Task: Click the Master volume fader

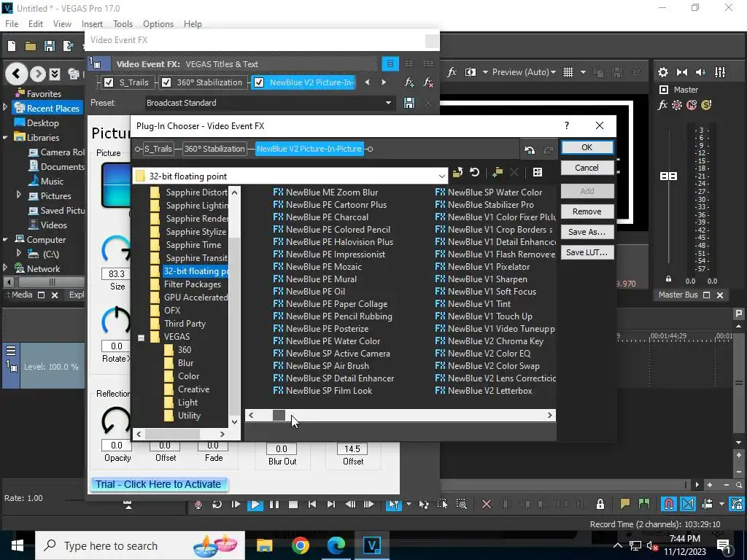Action: [668, 176]
